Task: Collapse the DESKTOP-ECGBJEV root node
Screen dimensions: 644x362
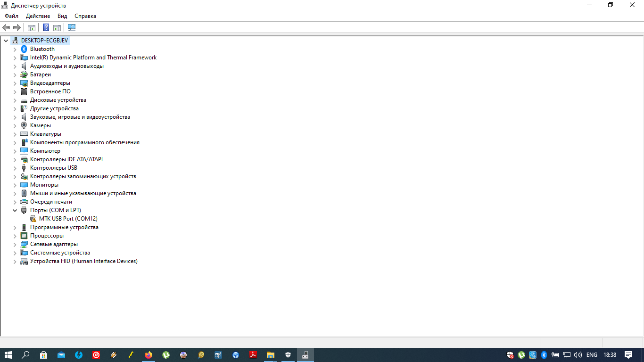Action: point(6,41)
